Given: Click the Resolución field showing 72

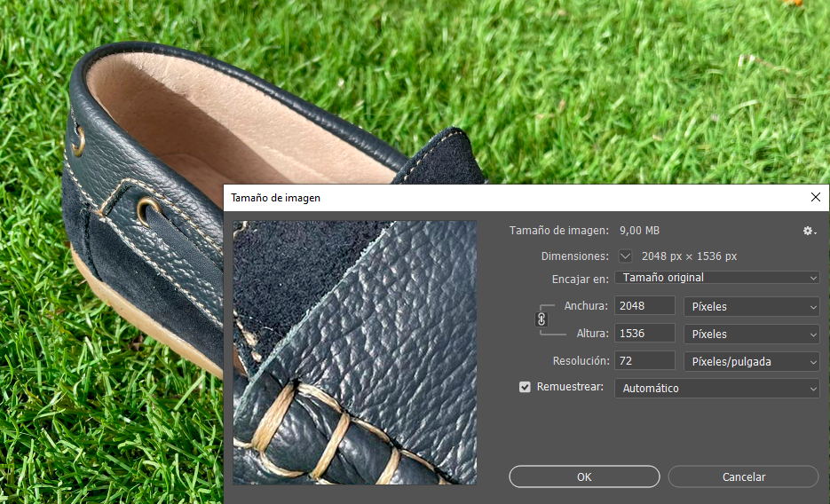Looking at the screenshot, I should (644, 360).
